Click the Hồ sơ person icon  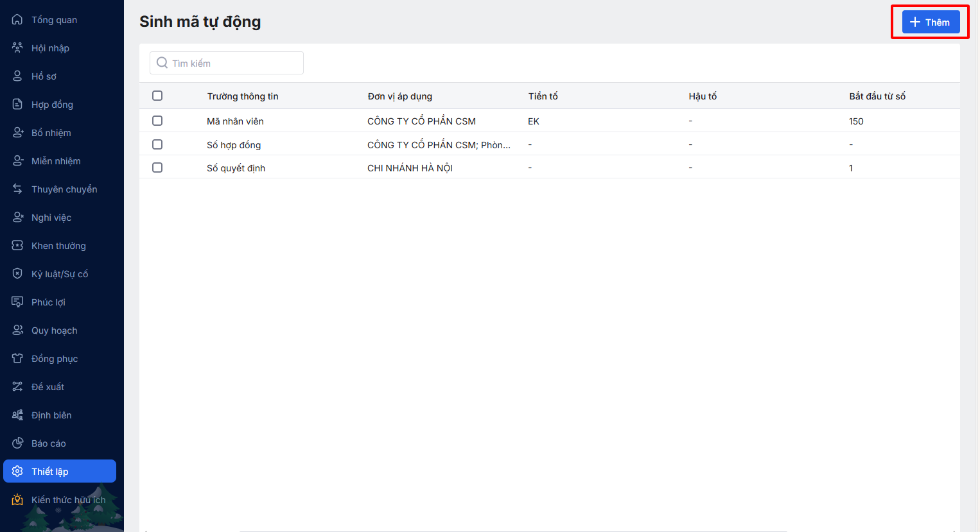pyautogui.click(x=17, y=76)
